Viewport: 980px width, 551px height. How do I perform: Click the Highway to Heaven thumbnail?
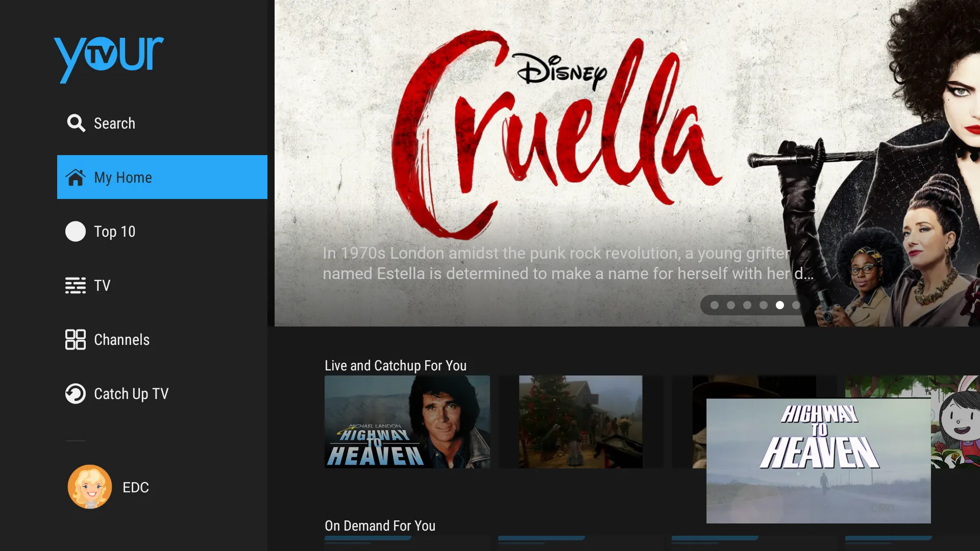click(406, 420)
